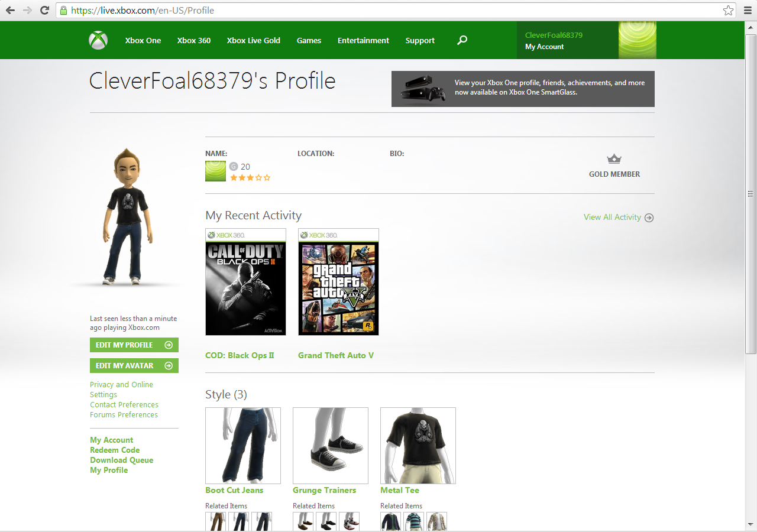Open the Boot Cut Jeans link
Image resolution: width=757 pixels, height=532 pixels.
coord(234,490)
